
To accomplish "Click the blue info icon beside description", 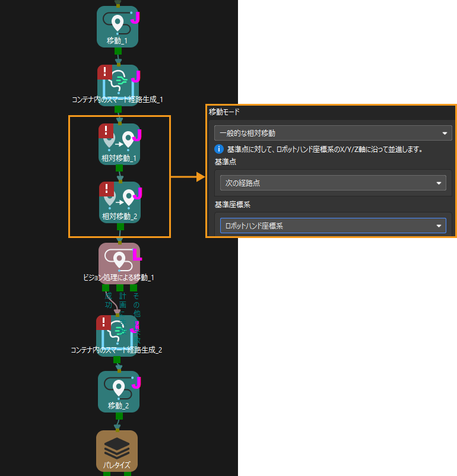I will (219, 149).
